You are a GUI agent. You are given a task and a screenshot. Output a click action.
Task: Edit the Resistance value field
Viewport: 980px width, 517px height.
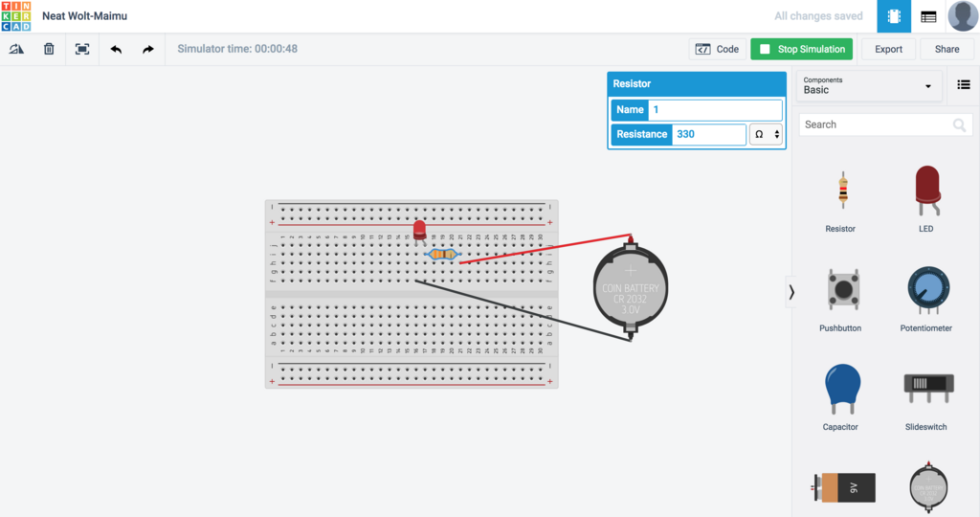(x=709, y=134)
